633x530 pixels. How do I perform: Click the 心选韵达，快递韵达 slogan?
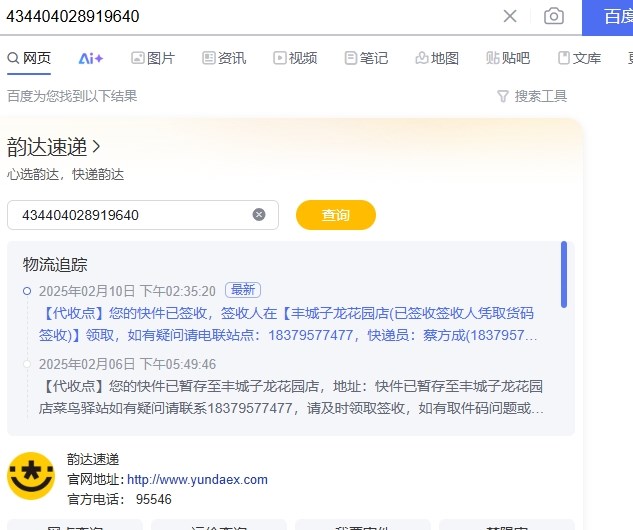65,174
